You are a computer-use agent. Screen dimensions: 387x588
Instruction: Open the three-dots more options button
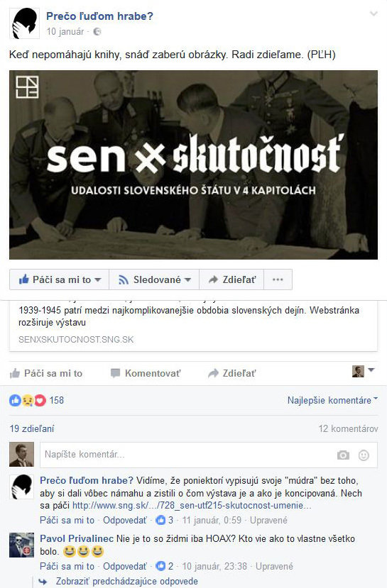click(278, 279)
